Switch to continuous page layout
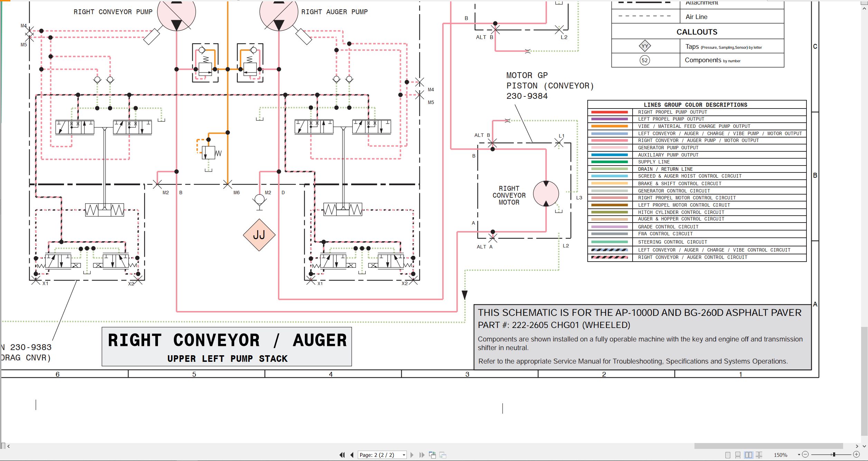This screenshot has height=461, width=868. pyautogui.click(x=738, y=455)
